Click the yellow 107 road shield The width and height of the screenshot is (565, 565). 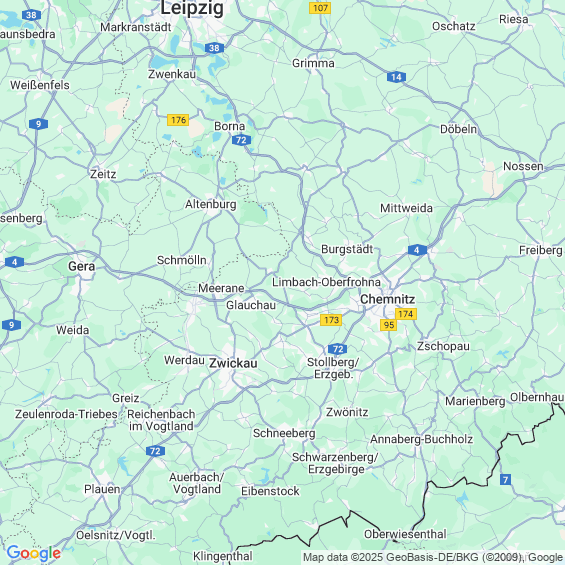point(320,8)
